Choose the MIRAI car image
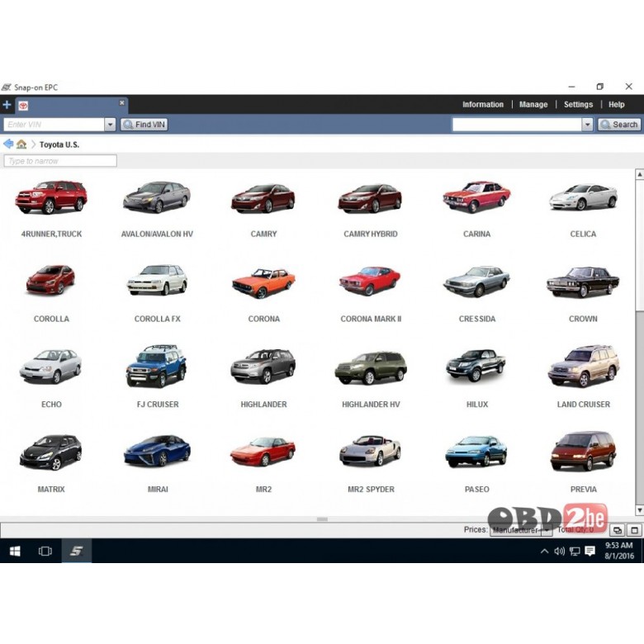Viewport: 644px width, 644px height. coord(157,451)
